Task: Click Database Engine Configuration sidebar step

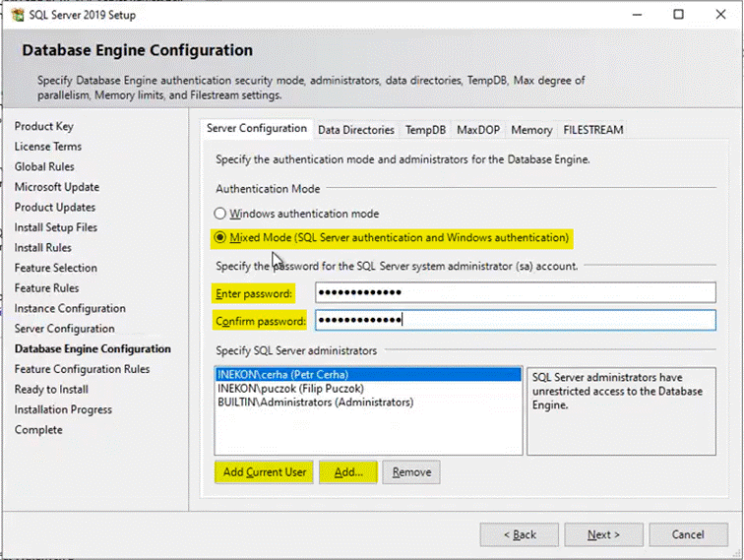Action: tap(93, 348)
